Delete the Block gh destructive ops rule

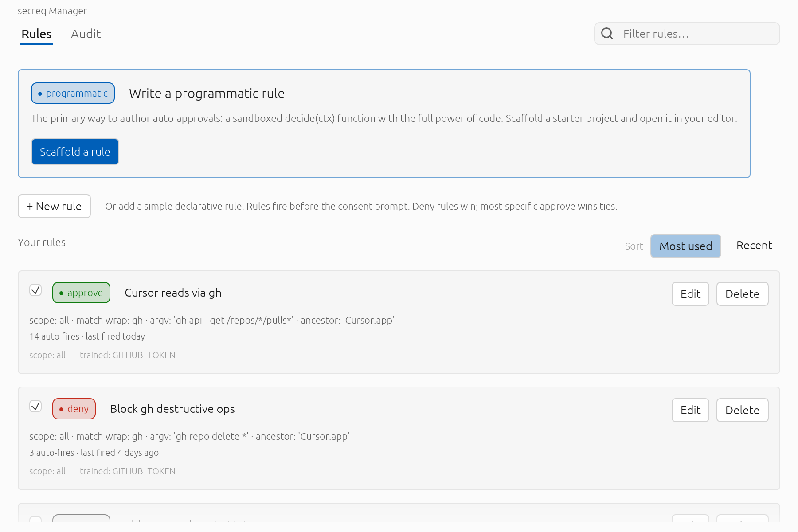(742, 410)
